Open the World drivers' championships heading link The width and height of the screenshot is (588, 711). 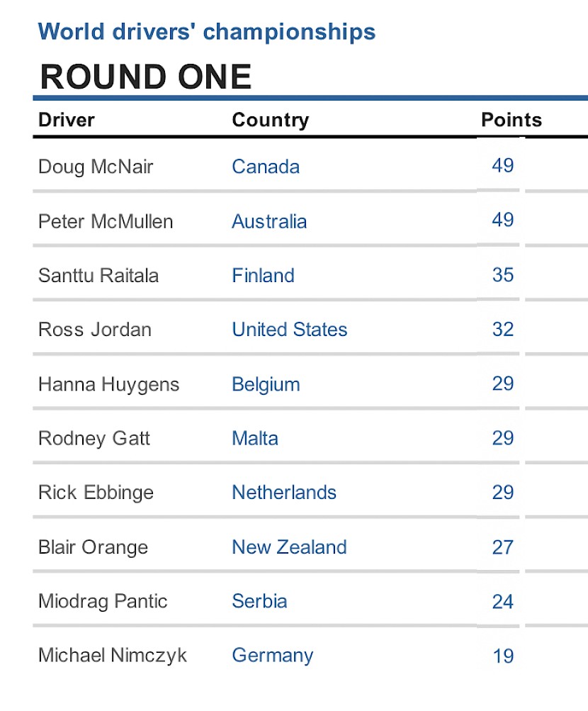coord(207,32)
